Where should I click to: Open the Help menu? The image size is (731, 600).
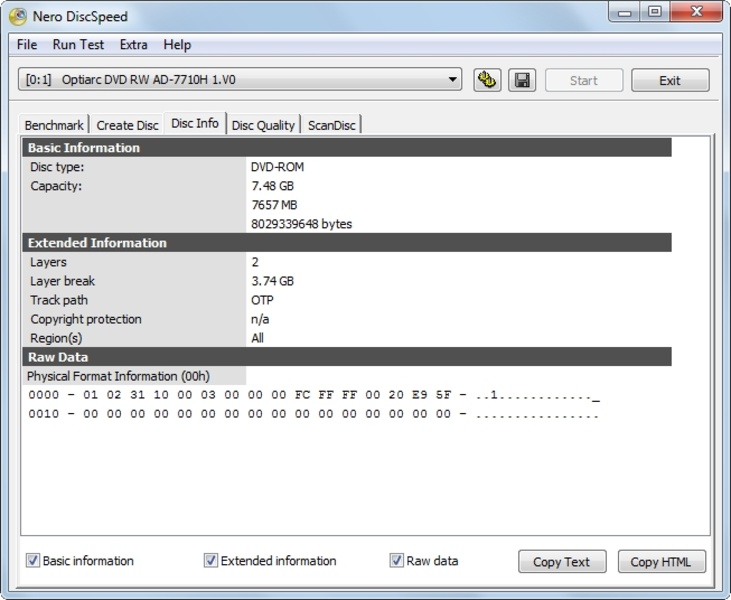(177, 45)
